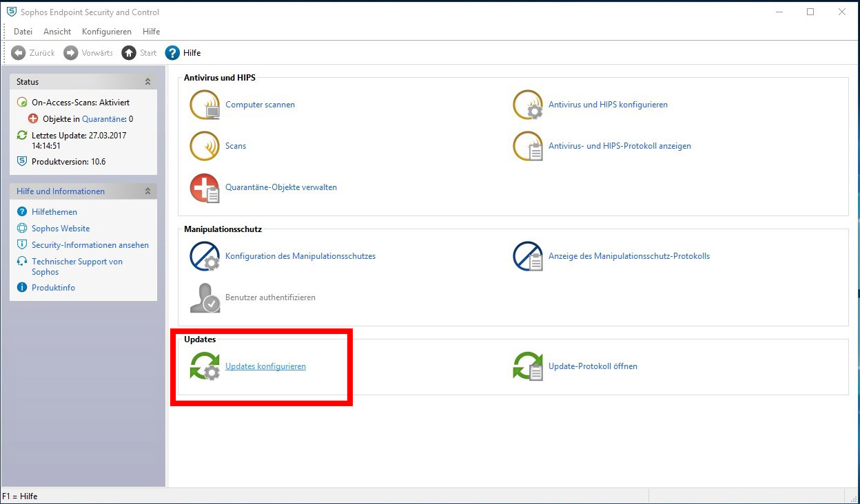Click the Update-Protokoll öffnen icon
Image resolution: width=860 pixels, height=504 pixels.
tap(528, 366)
